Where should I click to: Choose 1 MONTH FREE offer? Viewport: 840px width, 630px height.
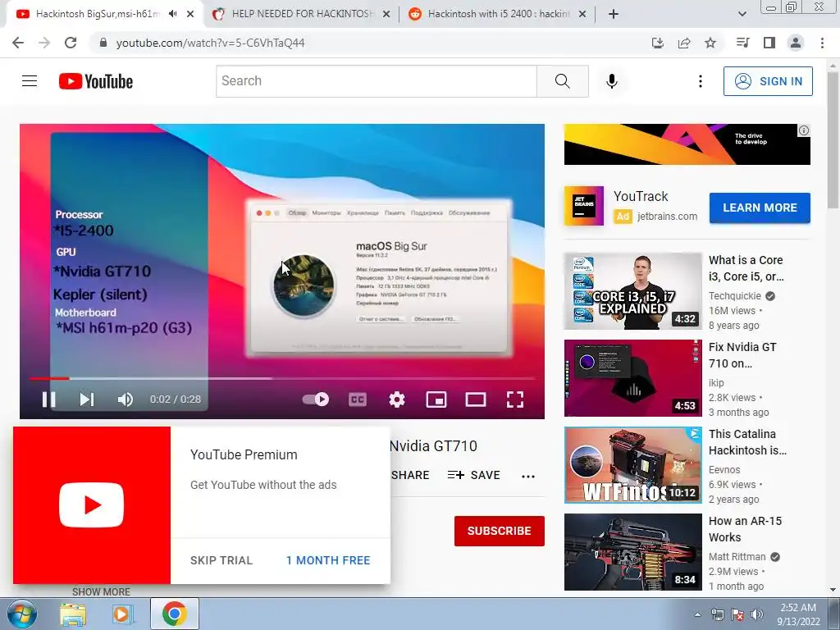328,560
